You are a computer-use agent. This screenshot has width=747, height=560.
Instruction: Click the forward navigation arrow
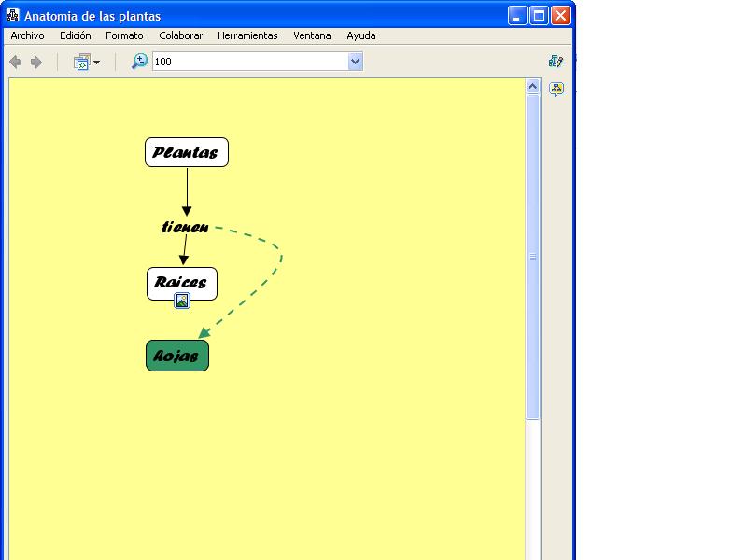pos(36,63)
